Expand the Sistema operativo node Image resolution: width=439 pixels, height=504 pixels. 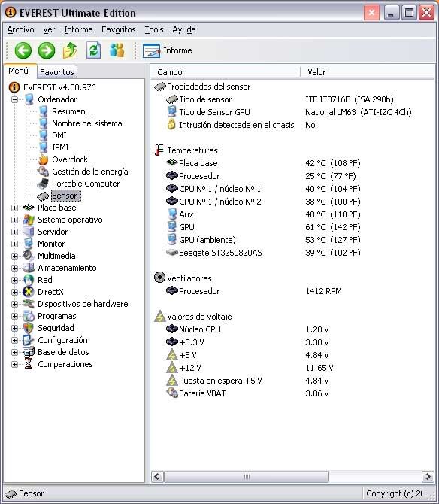tap(14, 220)
